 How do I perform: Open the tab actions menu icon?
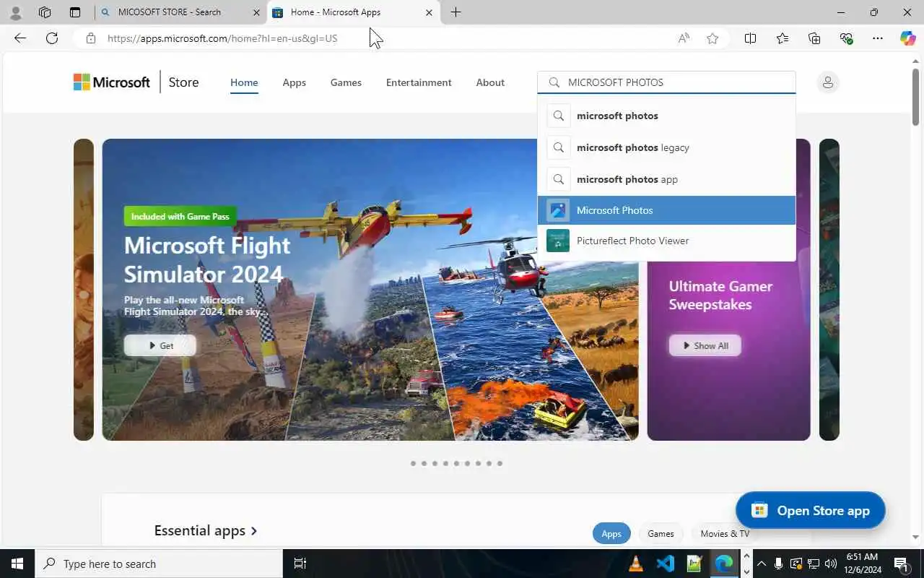click(75, 12)
